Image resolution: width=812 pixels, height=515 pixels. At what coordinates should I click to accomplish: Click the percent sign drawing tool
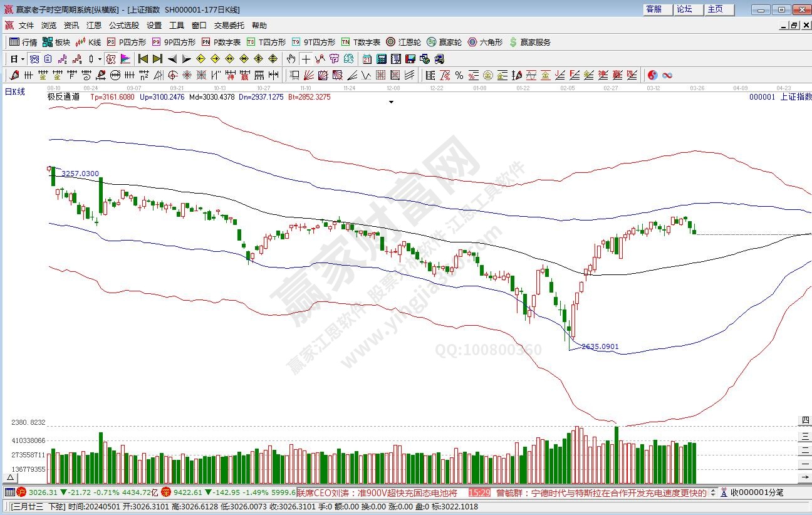459,75
